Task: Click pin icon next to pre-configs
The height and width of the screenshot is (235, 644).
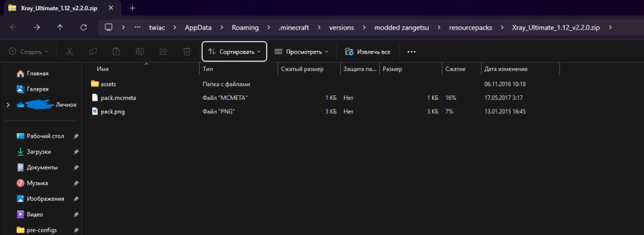Action: point(76,230)
